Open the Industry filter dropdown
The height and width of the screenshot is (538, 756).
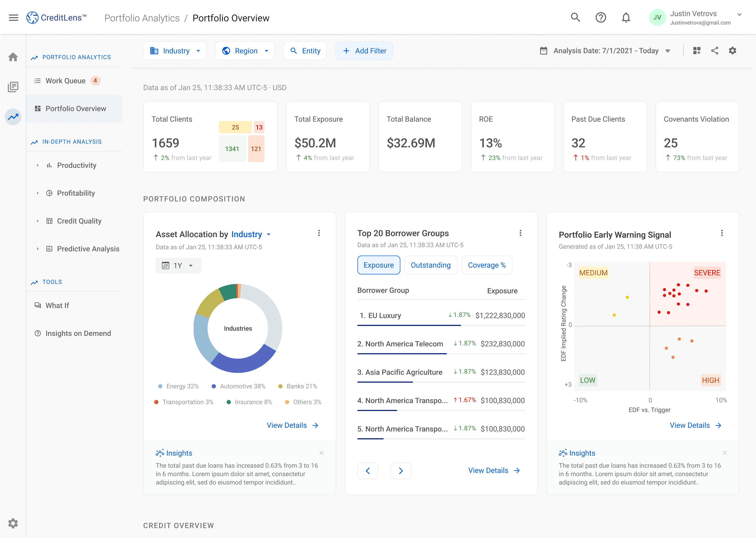[x=175, y=51]
